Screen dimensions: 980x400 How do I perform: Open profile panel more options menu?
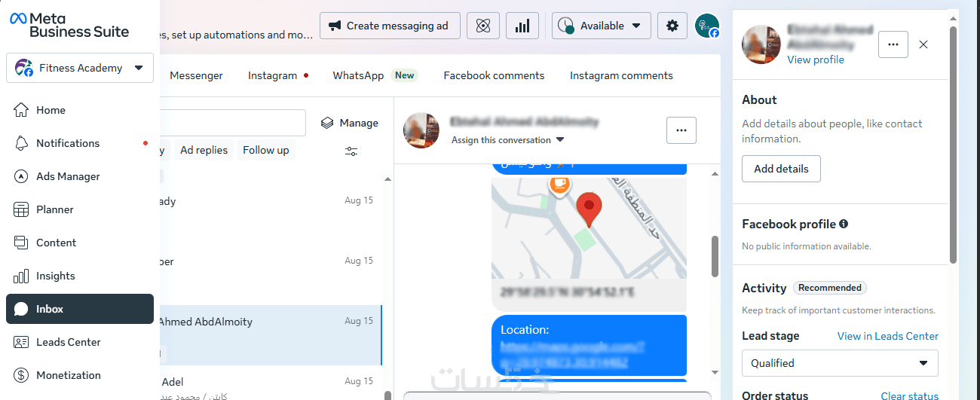coord(893,44)
